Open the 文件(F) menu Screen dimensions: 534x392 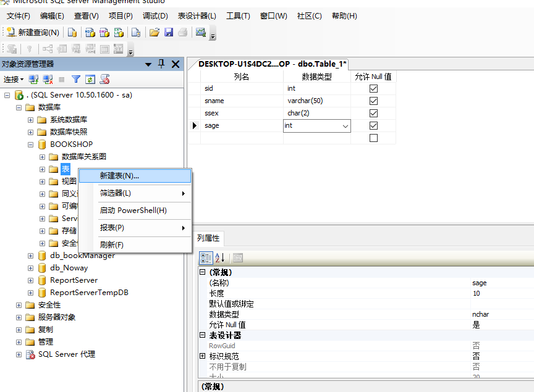[x=19, y=16]
